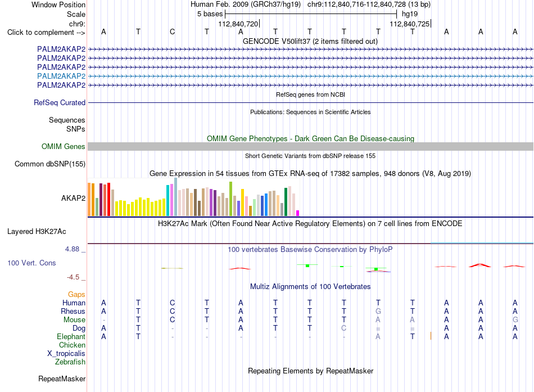Click the 112,840,725 position marker

[x=410, y=24]
